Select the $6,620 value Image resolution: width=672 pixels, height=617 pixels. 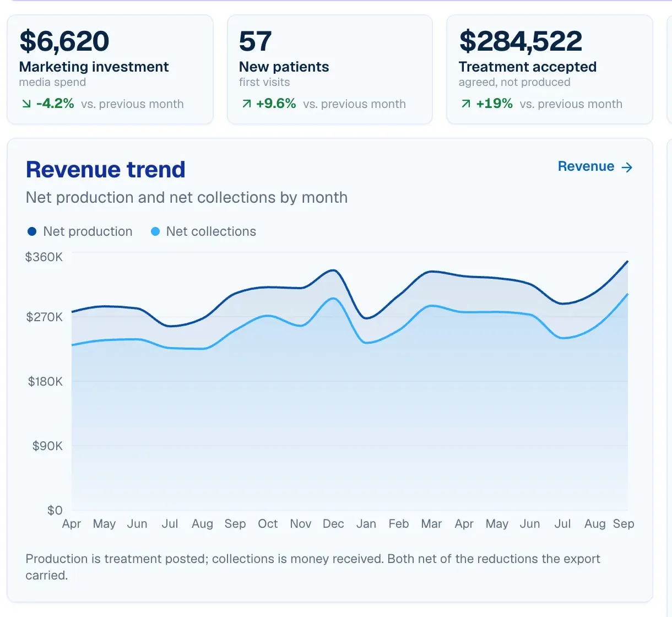tap(64, 41)
